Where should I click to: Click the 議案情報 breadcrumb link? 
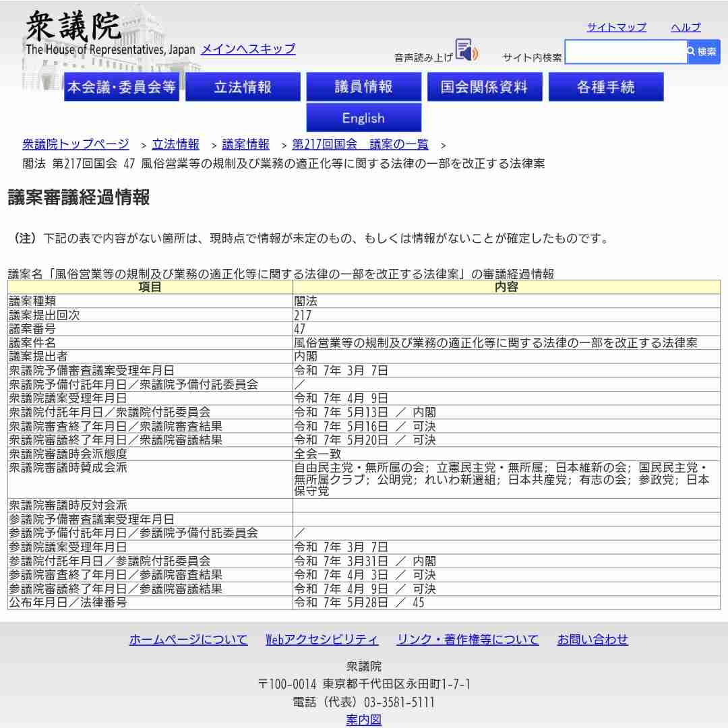pos(245,144)
